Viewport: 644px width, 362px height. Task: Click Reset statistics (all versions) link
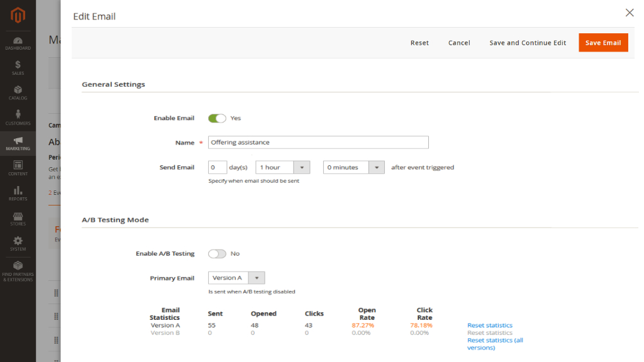coord(495,344)
